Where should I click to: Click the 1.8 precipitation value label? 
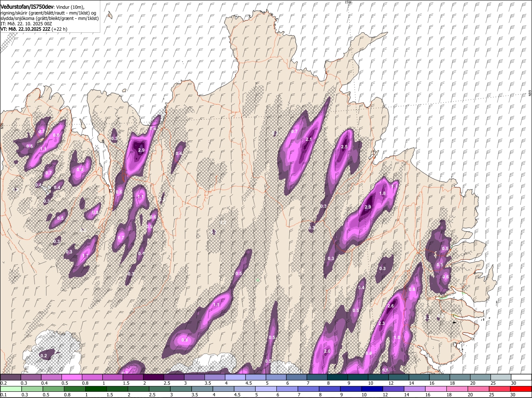point(383,193)
